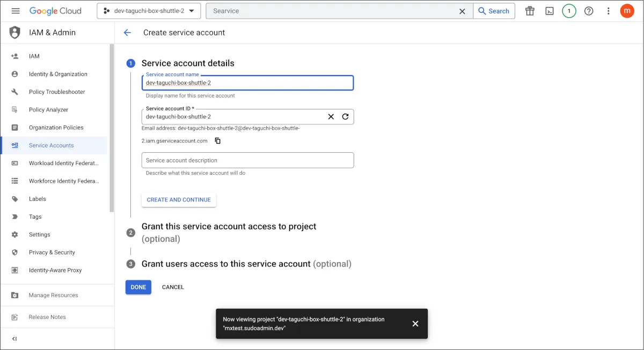This screenshot has width=644, height=350.
Task: Click the Service account description field
Action: click(x=247, y=160)
